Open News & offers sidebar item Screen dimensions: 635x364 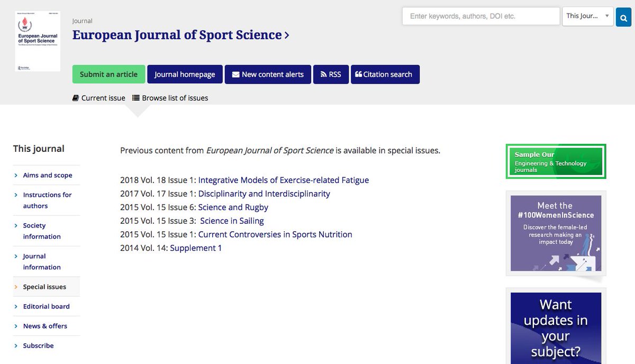pos(45,326)
